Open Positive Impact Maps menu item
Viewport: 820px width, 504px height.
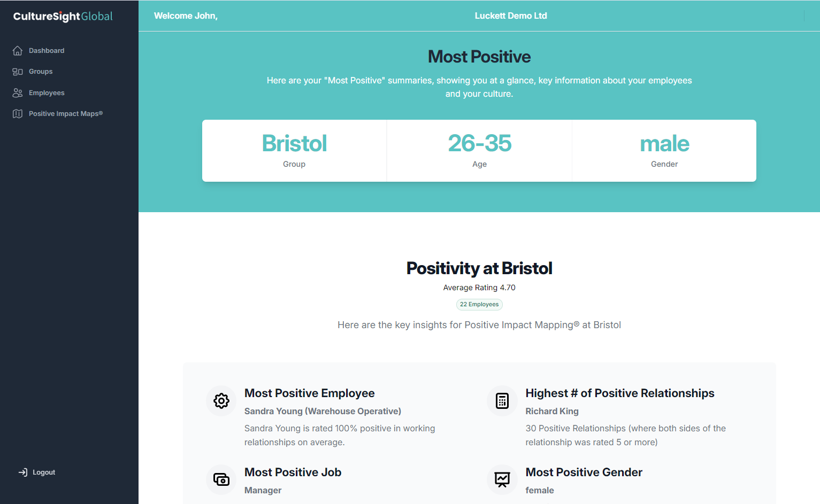(65, 114)
